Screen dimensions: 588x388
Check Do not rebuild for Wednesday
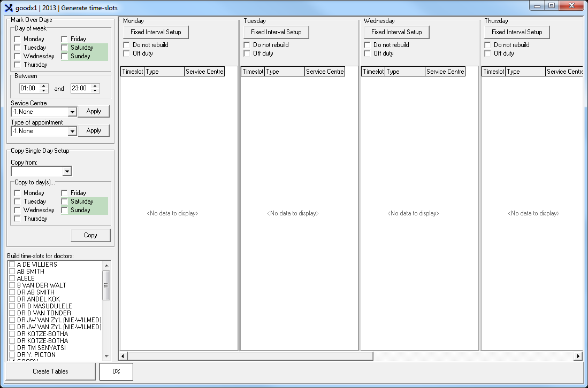click(x=367, y=45)
